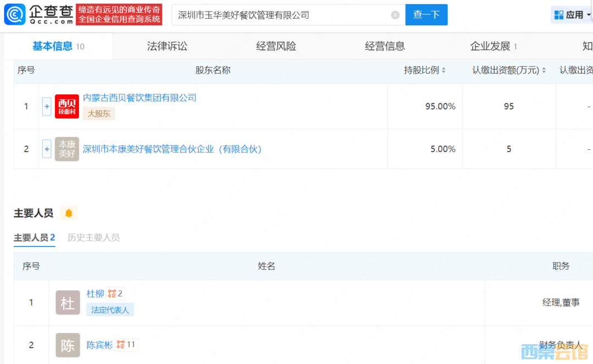Expand the 深圳市本康美好 shareholder row
This screenshot has height=364, width=593.
(47, 149)
